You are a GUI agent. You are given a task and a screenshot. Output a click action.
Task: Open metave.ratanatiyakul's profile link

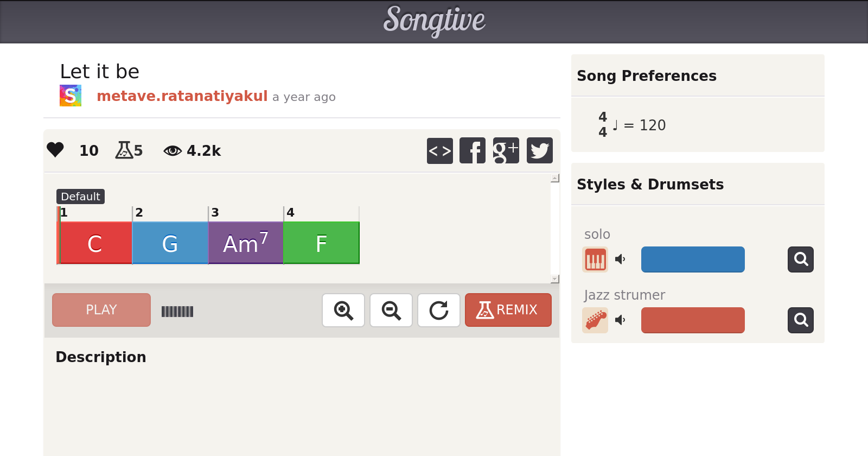[182, 96]
